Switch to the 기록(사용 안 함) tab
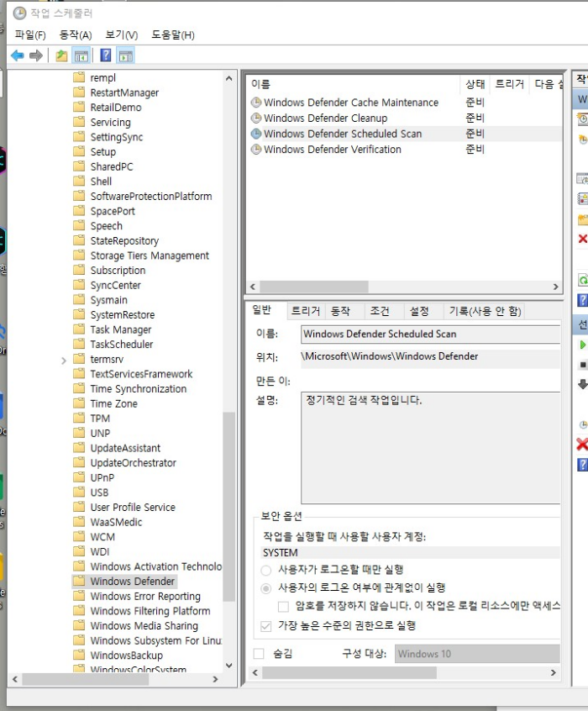The height and width of the screenshot is (711, 588). tap(485, 311)
